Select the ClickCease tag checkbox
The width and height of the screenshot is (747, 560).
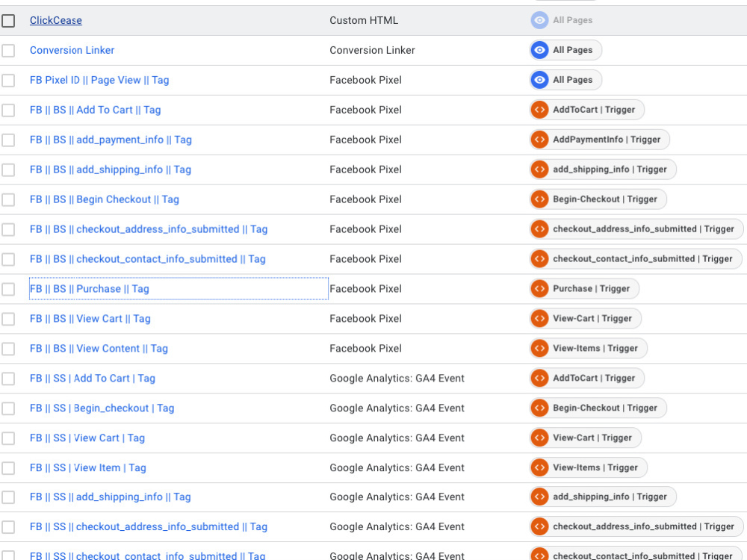pyautogui.click(x=8, y=20)
